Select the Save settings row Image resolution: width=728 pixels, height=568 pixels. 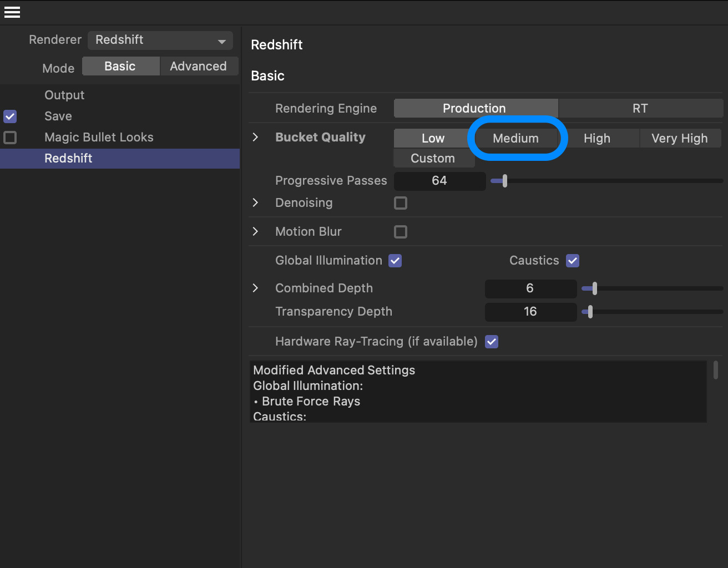pyautogui.click(x=120, y=116)
